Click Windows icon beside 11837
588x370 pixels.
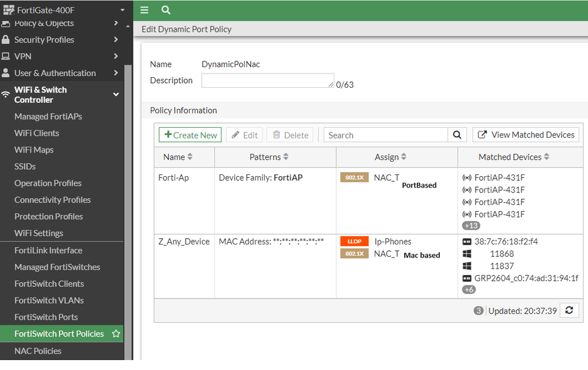click(467, 266)
